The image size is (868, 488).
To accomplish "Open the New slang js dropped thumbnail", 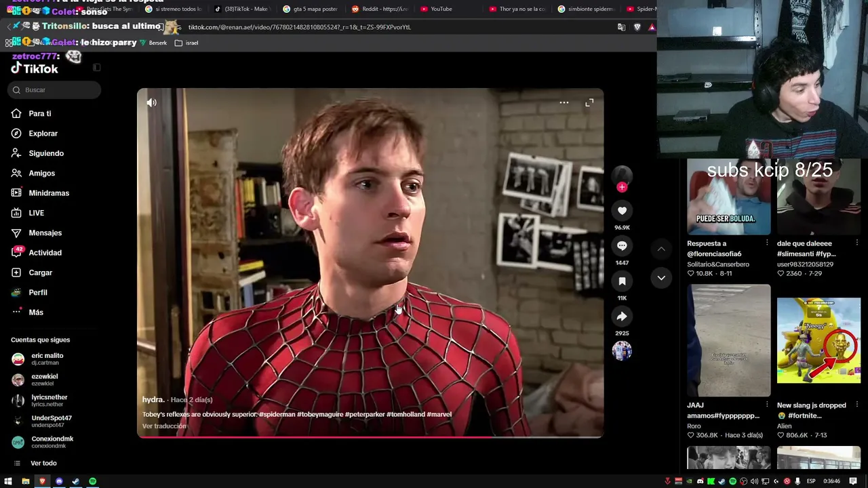I will (x=818, y=341).
